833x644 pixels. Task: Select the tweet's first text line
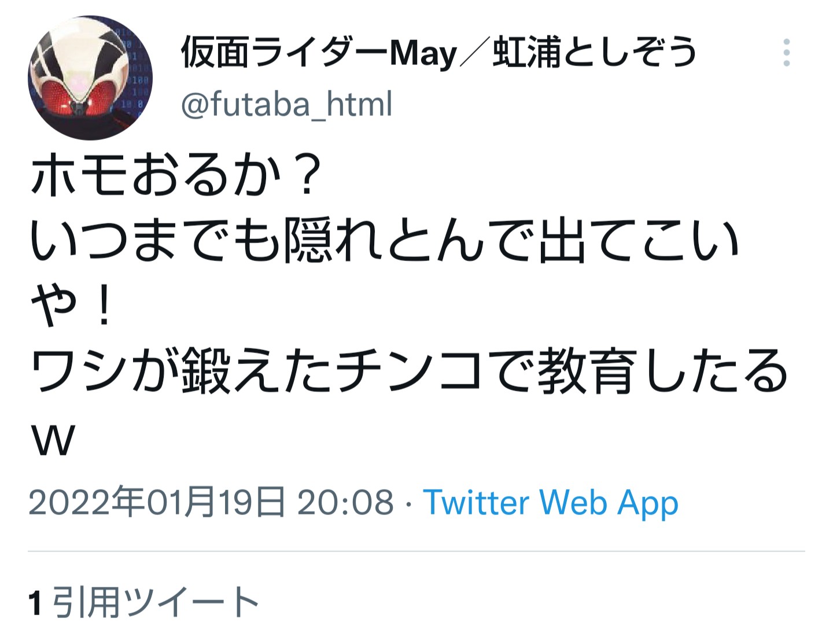tap(175, 175)
